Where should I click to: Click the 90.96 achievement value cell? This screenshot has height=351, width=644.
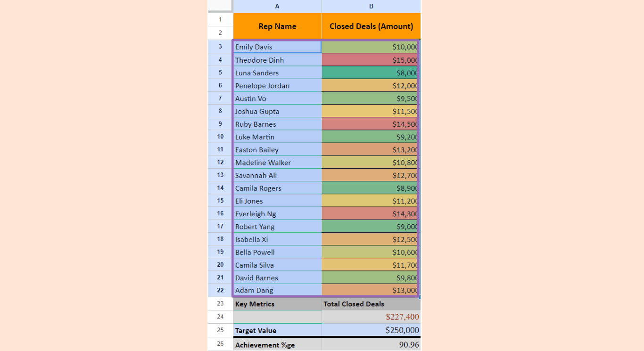371,344
